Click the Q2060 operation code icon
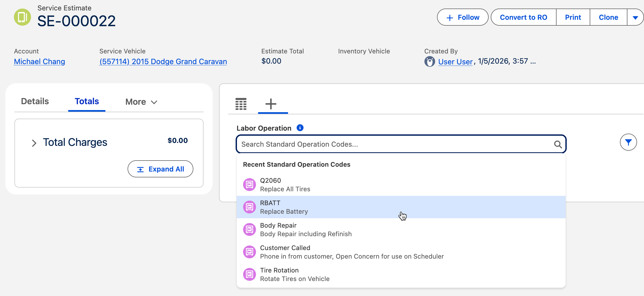The width and height of the screenshot is (644, 296). pos(249,185)
